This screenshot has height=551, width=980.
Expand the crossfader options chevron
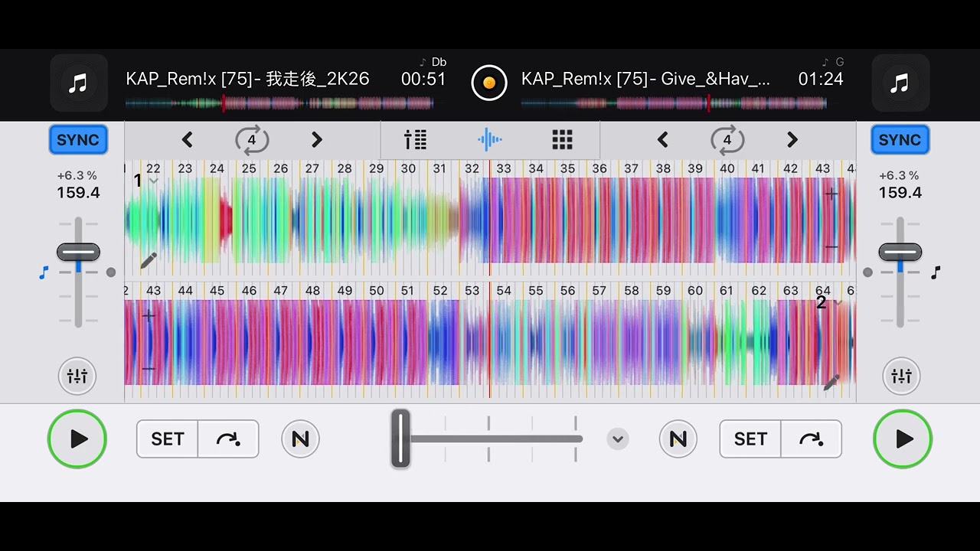[x=618, y=439]
